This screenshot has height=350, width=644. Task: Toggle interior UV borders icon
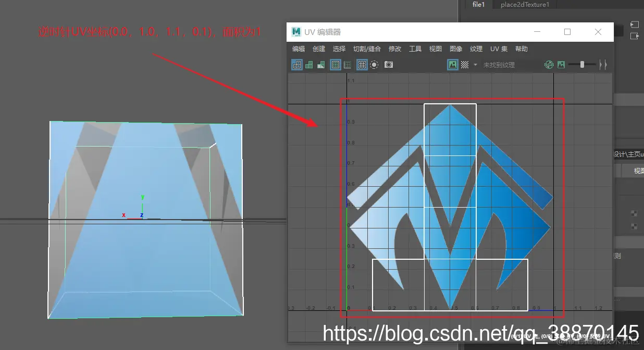348,65
